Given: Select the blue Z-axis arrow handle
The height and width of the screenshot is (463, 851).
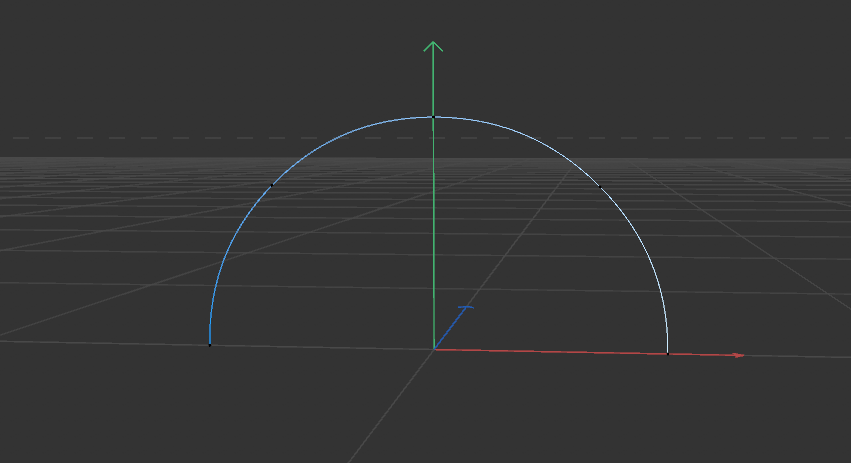Looking at the screenshot, I should [x=466, y=308].
